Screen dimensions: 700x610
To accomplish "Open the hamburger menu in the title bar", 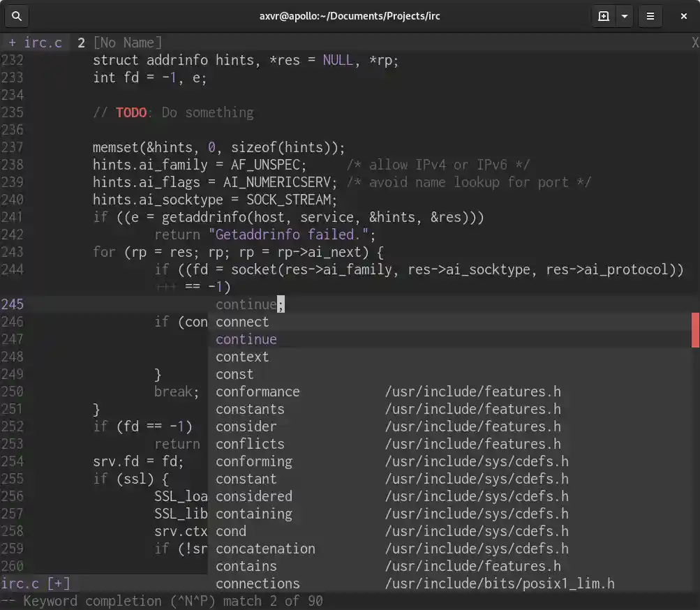I will pos(650,16).
